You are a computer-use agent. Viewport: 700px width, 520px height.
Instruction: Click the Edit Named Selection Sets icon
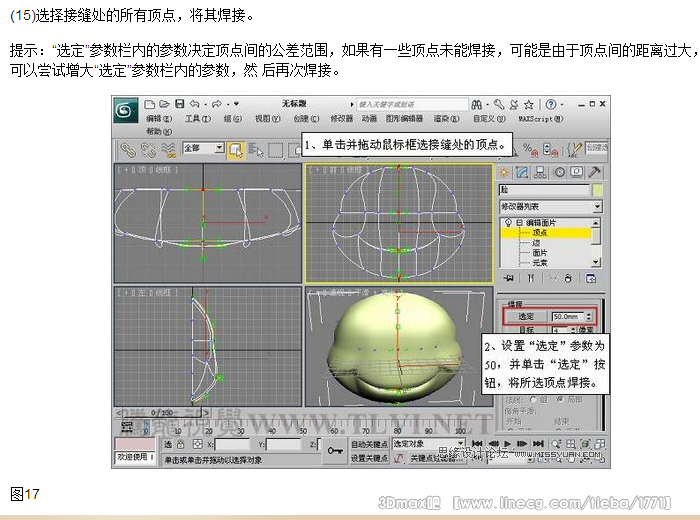[x=575, y=150]
